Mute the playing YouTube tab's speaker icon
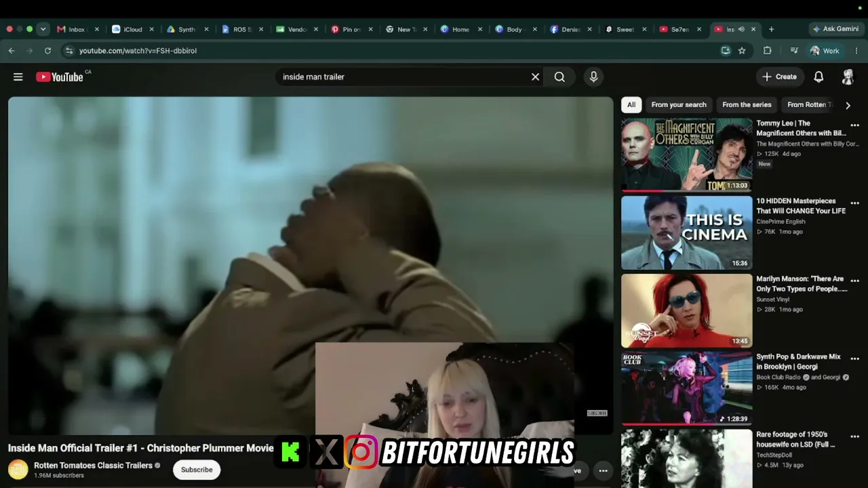The height and width of the screenshot is (488, 868). coord(741,29)
